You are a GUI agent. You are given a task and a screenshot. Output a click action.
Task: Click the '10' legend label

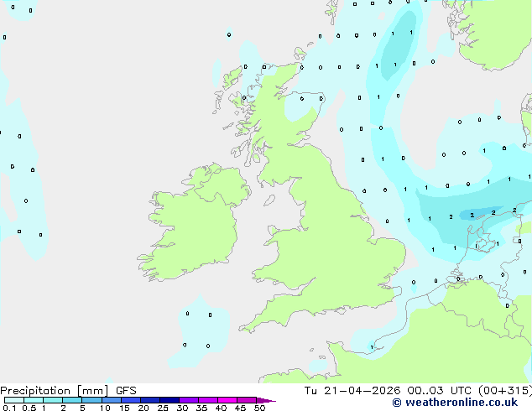pyautogui.click(x=105, y=408)
